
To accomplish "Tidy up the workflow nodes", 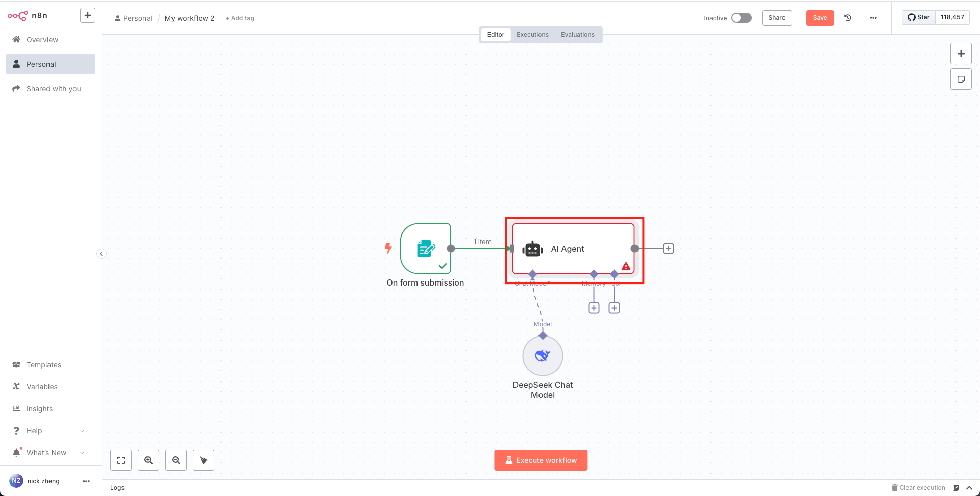I will click(x=204, y=460).
